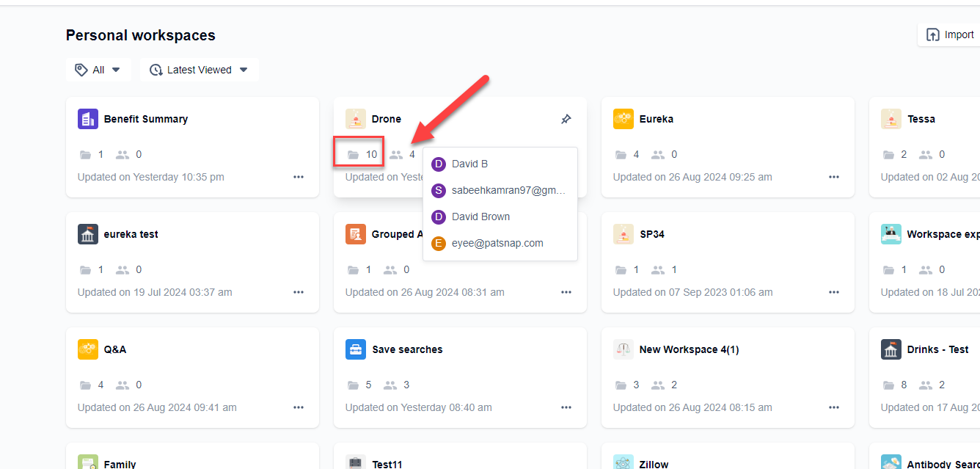Screen dimensions: 980x469
Task: Open the three-dot menu on Q&A workspace
Action: coord(298,407)
